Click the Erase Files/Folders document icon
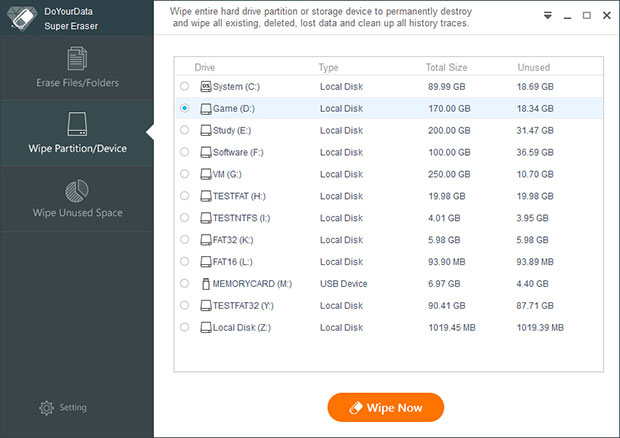This screenshot has width=620, height=438. click(77, 59)
